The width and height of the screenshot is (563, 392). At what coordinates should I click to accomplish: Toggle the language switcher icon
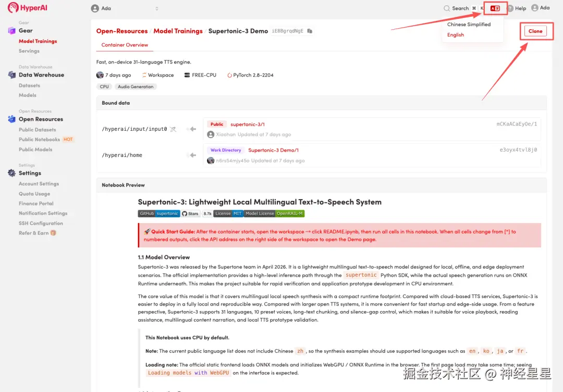click(x=495, y=8)
